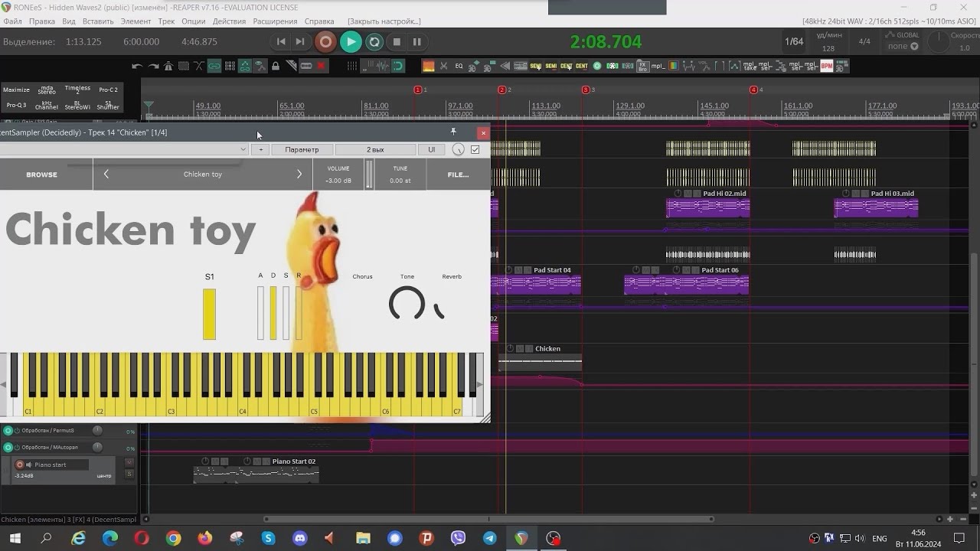Go to project end transport button
Viewport: 980px width, 551px height.
click(x=300, y=42)
